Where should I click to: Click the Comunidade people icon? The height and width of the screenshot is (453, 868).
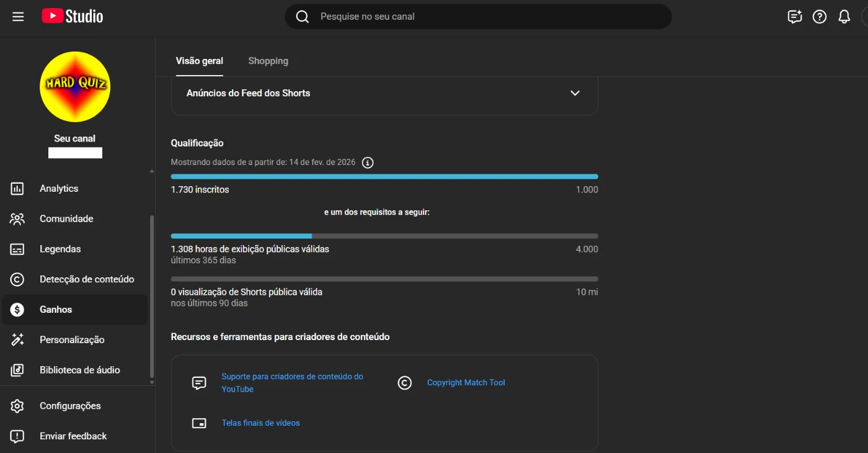pyautogui.click(x=17, y=219)
